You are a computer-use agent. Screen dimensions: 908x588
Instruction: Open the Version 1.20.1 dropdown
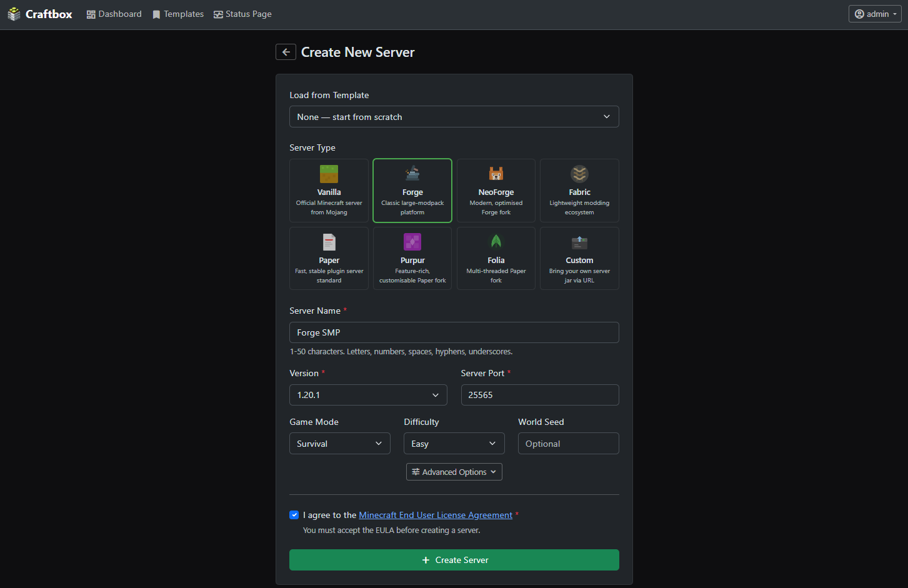point(368,395)
